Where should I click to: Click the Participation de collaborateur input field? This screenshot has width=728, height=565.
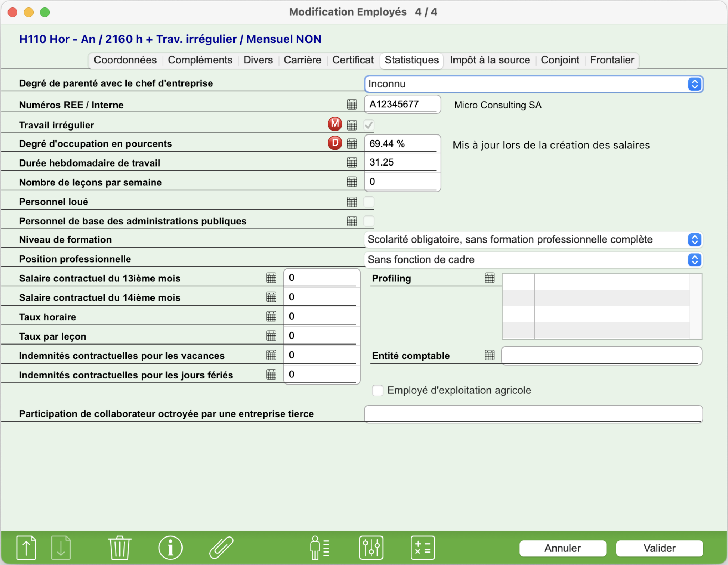pos(533,414)
